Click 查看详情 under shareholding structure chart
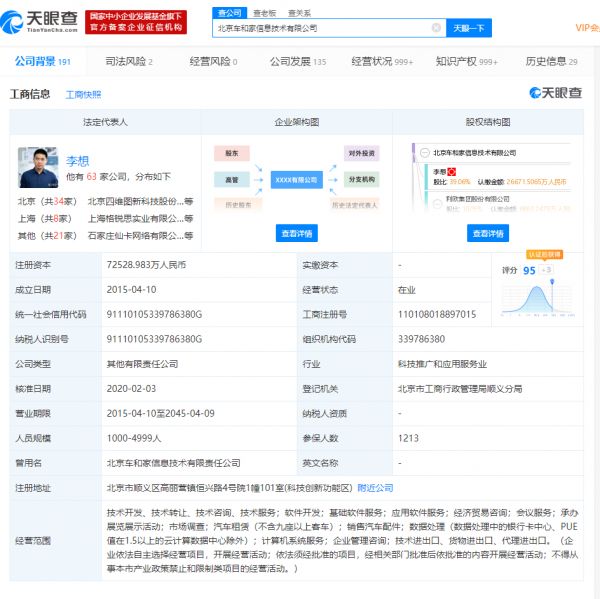The width and height of the screenshot is (600, 599). click(x=487, y=233)
